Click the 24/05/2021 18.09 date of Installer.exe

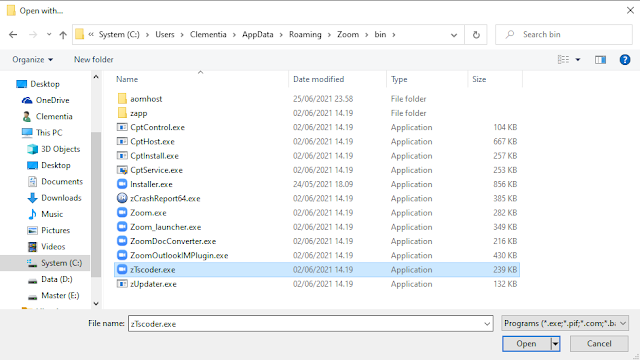(x=323, y=184)
